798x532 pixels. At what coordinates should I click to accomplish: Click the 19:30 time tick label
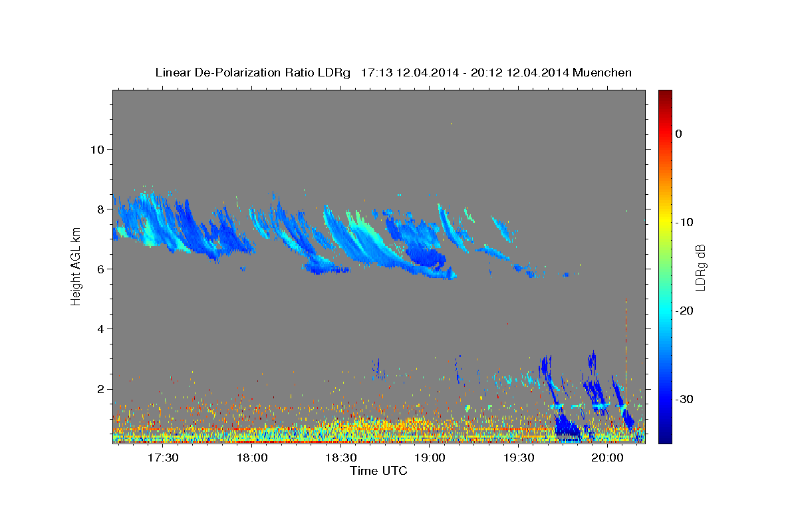pyautogui.click(x=519, y=458)
